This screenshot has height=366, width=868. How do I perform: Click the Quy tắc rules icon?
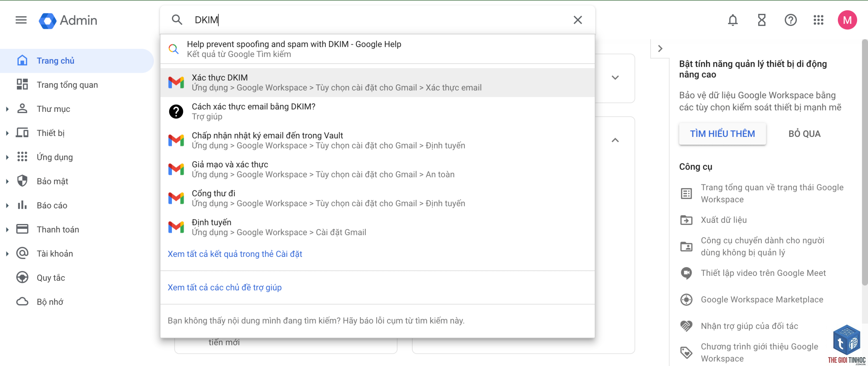[x=22, y=277]
